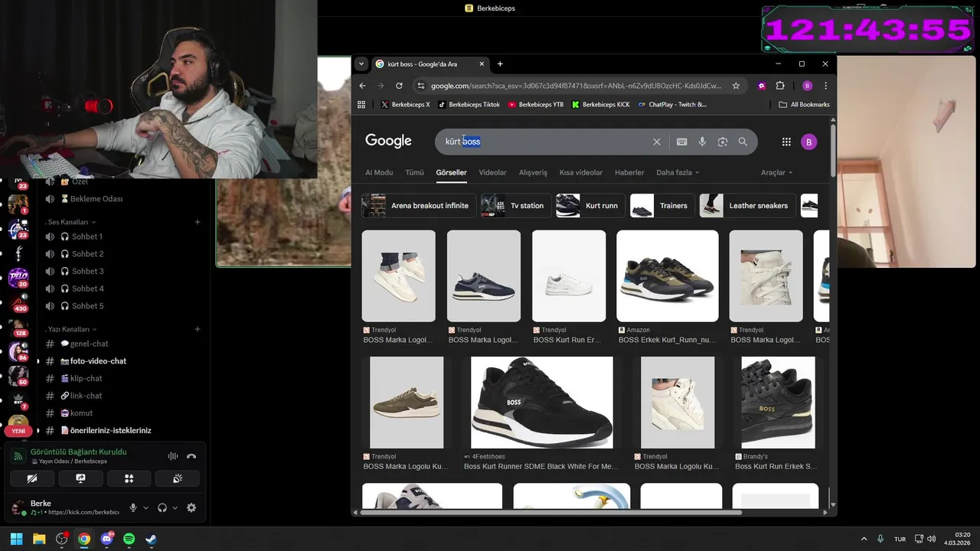Screen dimensions: 980x551
Task: Open the Chrome tab search dropdown
Action: click(361, 64)
